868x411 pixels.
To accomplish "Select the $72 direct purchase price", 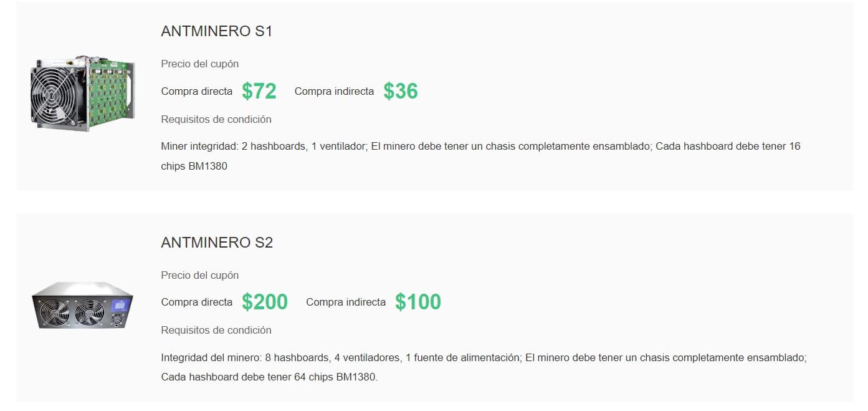I will coord(259,91).
